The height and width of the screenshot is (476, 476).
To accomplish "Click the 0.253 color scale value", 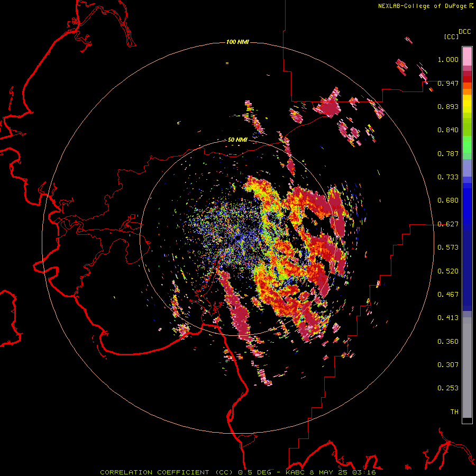I will coord(448,388).
